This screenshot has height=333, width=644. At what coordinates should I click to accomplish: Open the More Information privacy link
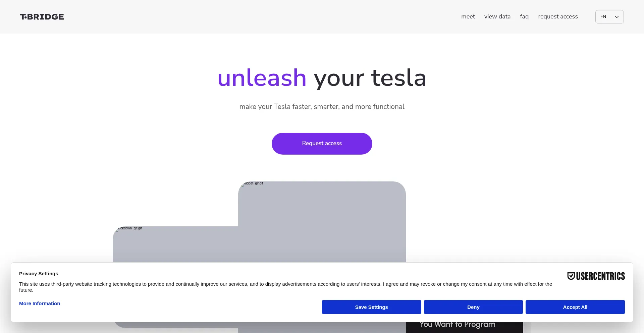pos(40,303)
